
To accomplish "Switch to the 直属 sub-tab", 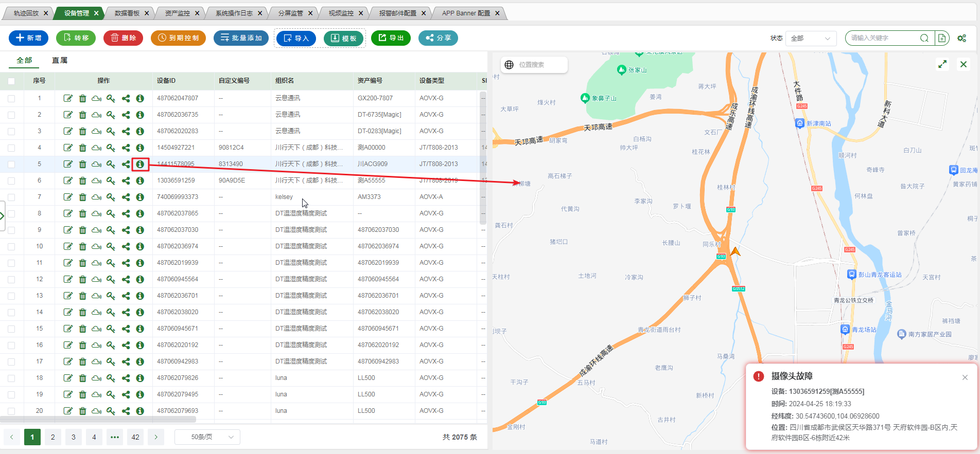I will [60, 60].
